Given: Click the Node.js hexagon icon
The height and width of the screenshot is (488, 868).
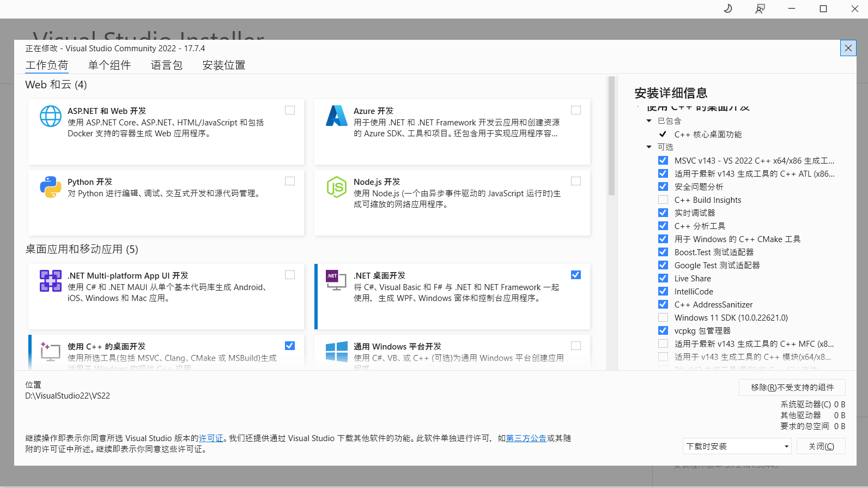Looking at the screenshot, I should (337, 187).
